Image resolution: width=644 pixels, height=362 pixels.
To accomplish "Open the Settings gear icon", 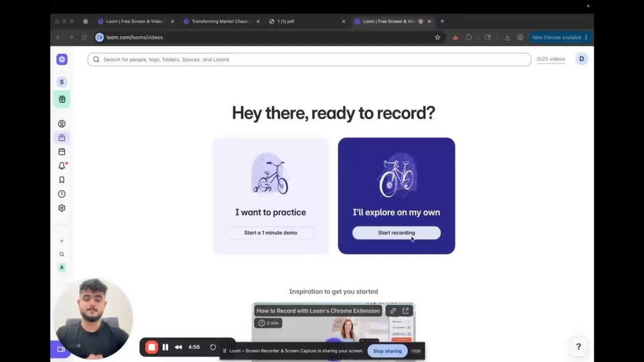I will [62, 208].
